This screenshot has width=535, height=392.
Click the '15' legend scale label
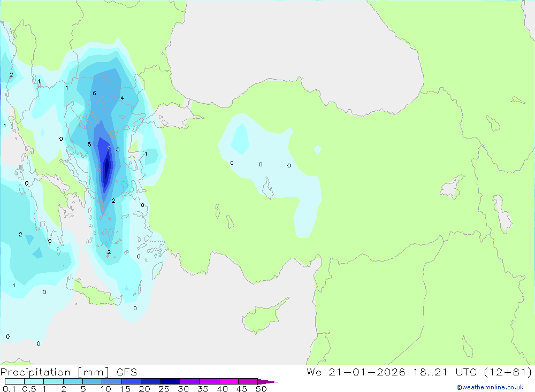click(125, 389)
